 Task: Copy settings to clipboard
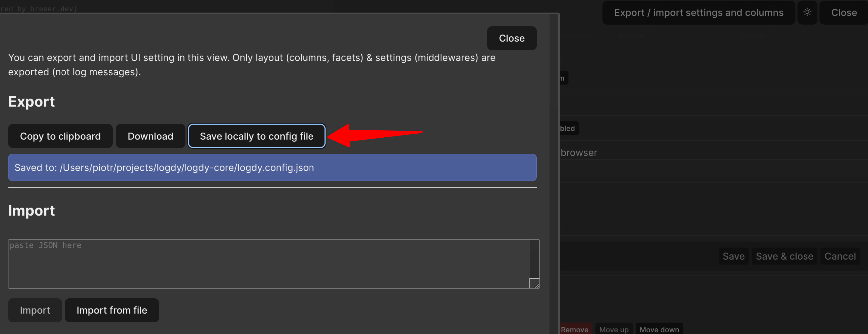(x=60, y=136)
